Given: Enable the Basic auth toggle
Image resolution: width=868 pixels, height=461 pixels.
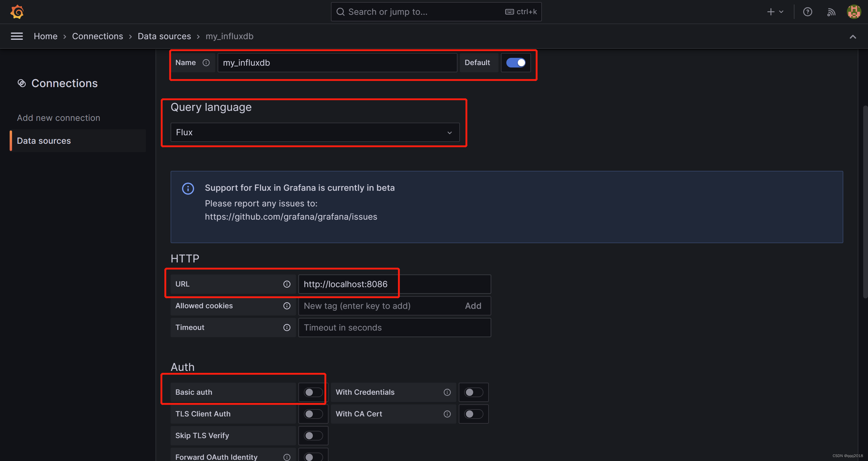Looking at the screenshot, I should click(x=313, y=392).
